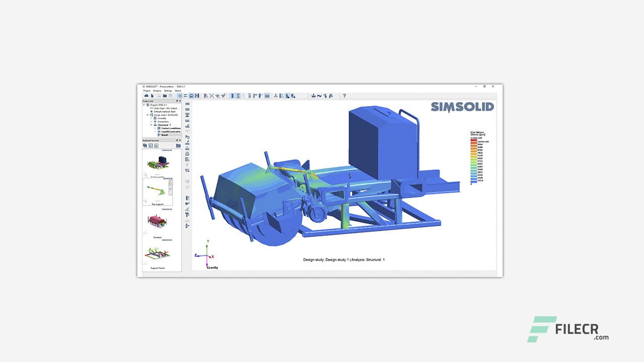Open the Help question mark icon
The image size is (644, 362).
344,96
